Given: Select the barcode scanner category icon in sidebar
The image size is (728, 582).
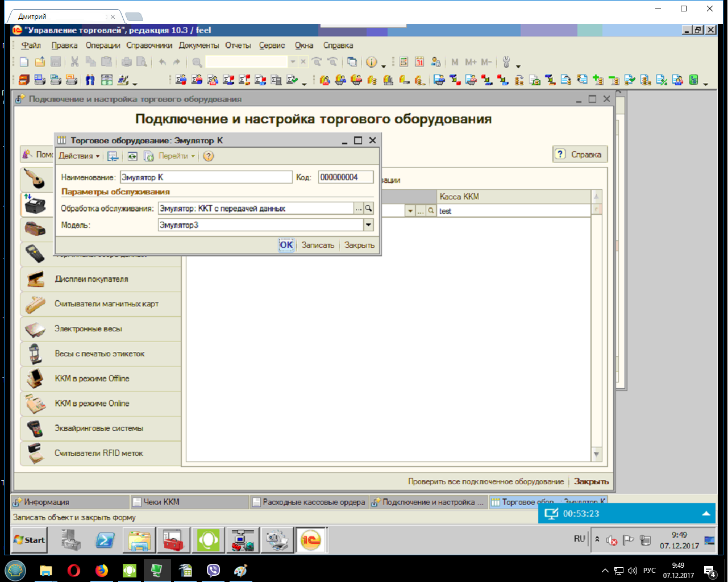Looking at the screenshot, I should pyautogui.click(x=34, y=179).
